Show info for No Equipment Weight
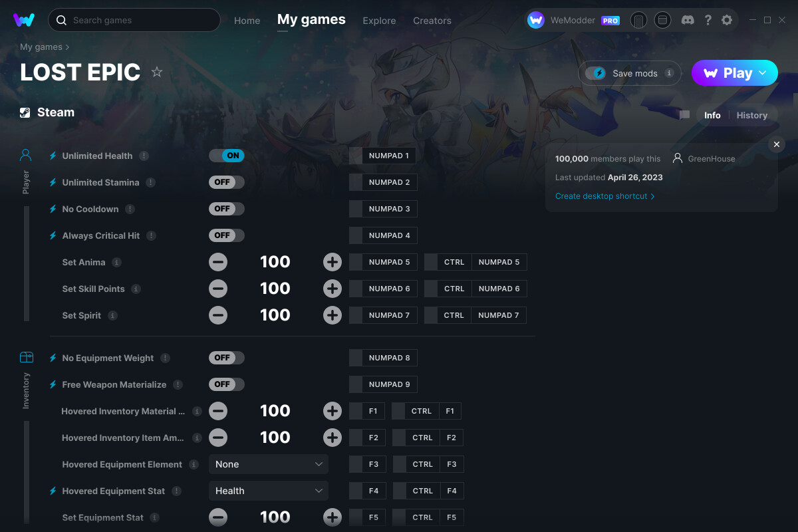Screen dimensions: 798x532 tap(165, 358)
